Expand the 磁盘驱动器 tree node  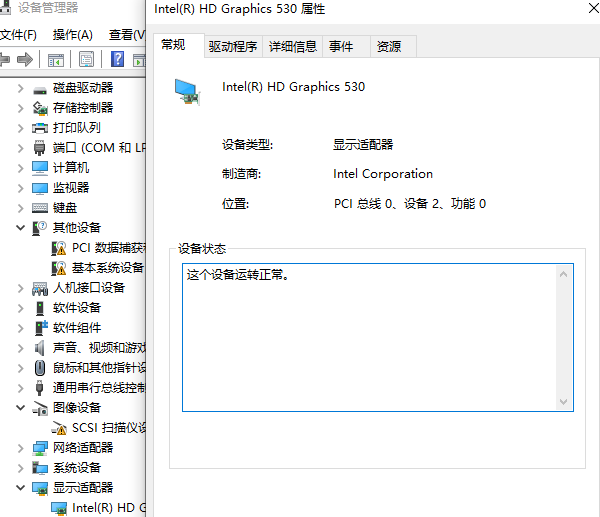click(x=21, y=88)
